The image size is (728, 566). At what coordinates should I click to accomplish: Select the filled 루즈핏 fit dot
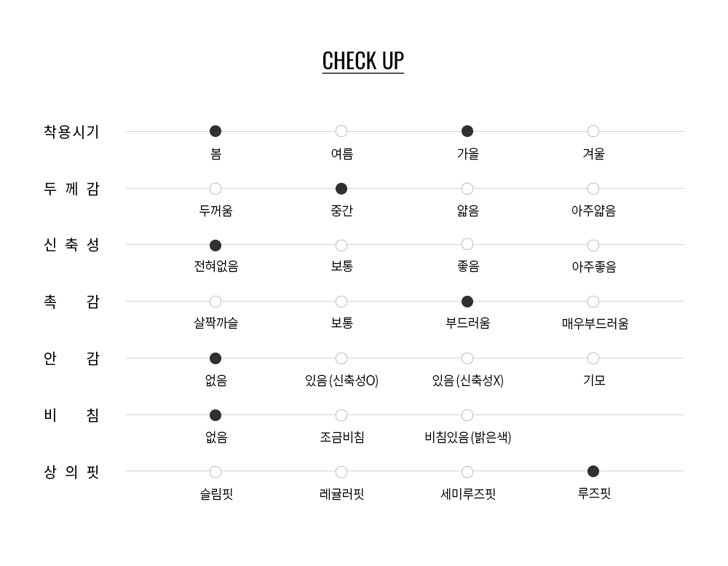click(593, 471)
